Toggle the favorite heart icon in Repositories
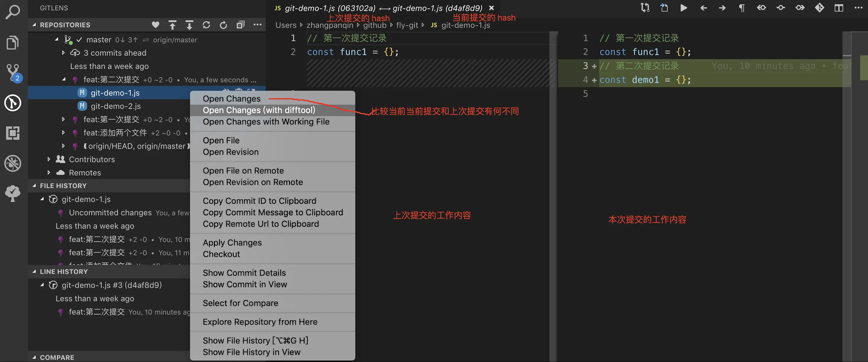The width and height of the screenshot is (868, 362). pos(155,25)
